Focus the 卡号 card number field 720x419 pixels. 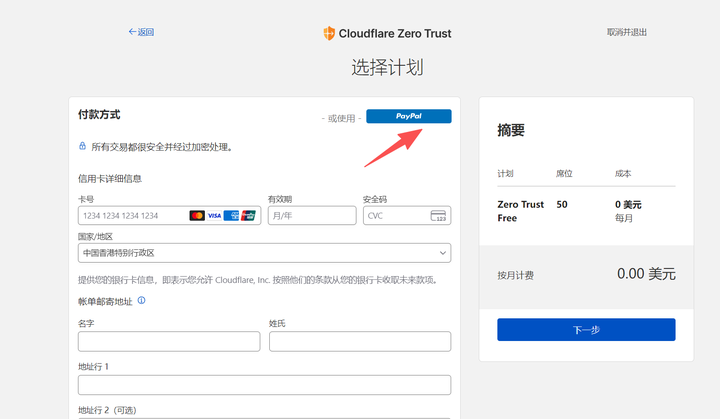pyautogui.click(x=132, y=216)
